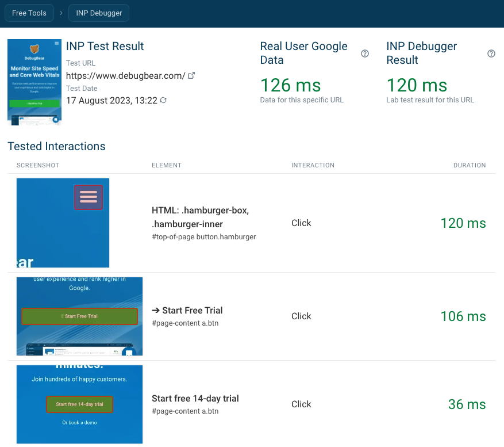Screen dimensions: 504x447
Task: Click the Duration column header
Action: tap(469, 165)
